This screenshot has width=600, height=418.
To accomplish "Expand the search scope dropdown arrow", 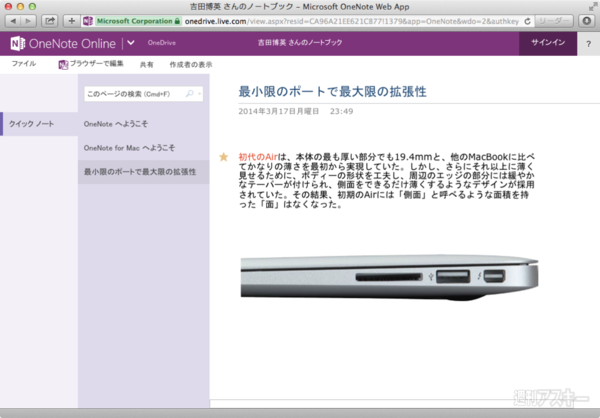I will [199, 94].
